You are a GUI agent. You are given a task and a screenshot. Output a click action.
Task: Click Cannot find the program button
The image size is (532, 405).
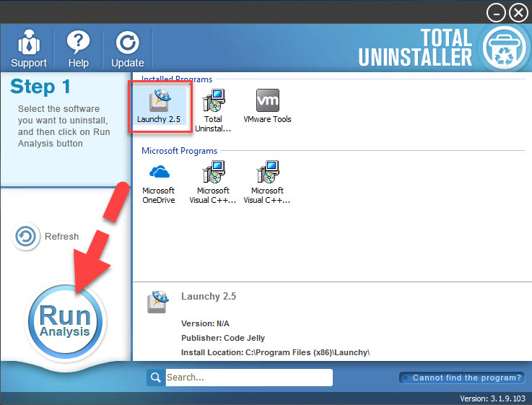(x=462, y=378)
